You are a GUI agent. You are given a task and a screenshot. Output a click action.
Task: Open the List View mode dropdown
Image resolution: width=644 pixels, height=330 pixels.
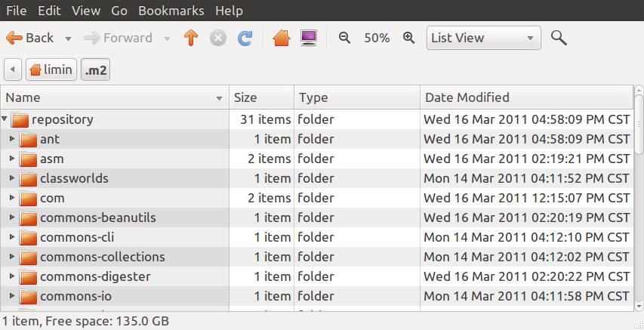coord(483,38)
